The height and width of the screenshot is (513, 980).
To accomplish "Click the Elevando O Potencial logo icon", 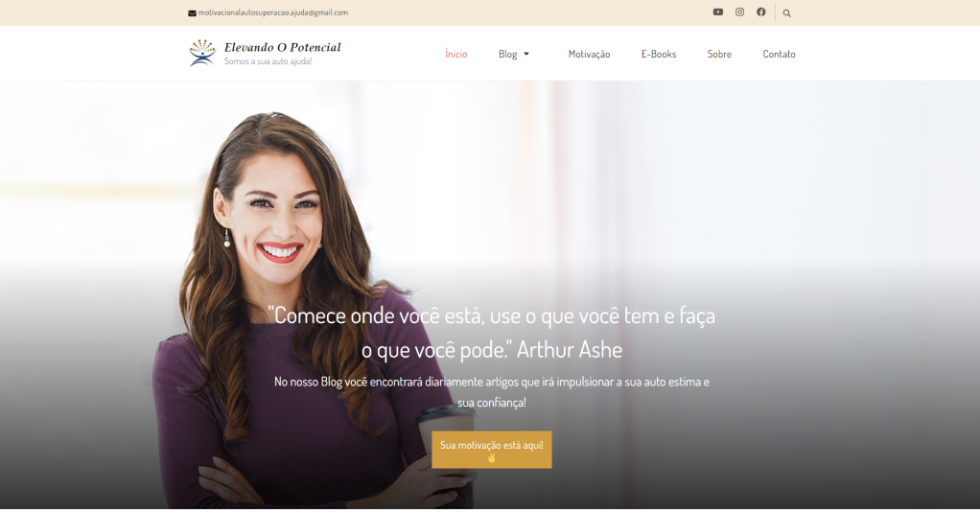I will 202,53.
